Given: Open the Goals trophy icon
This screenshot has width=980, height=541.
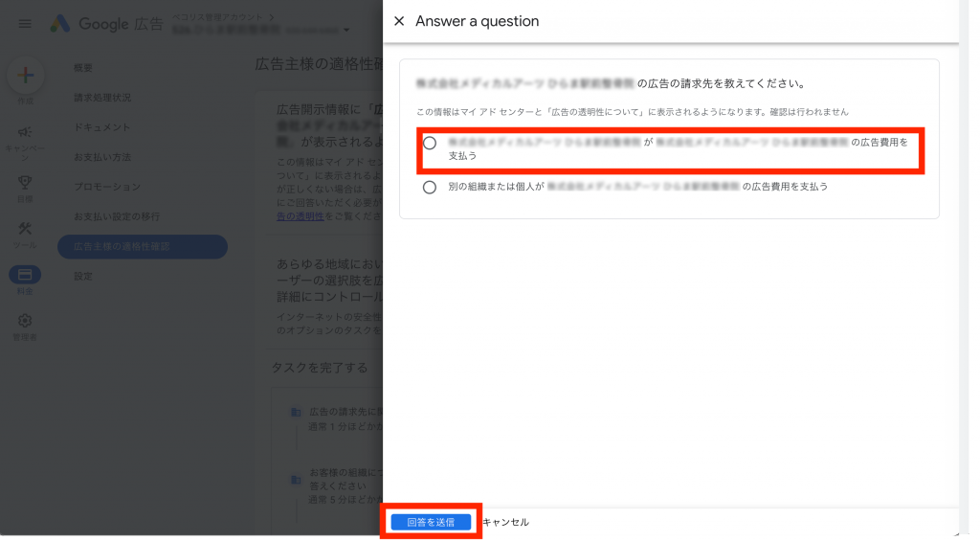Looking at the screenshot, I should coord(25,181).
